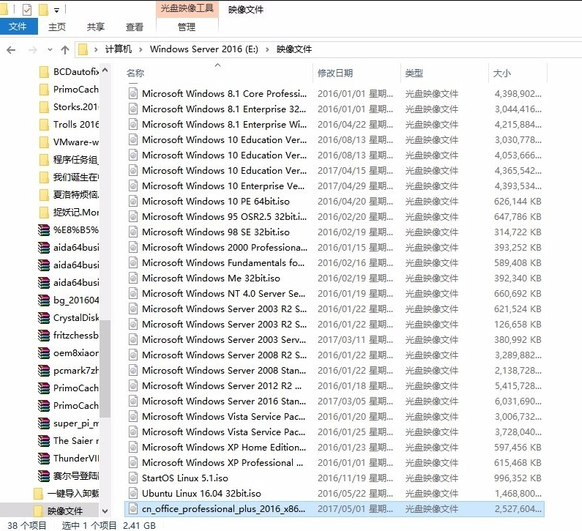This screenshot has width=582, height=531.
Task: Click the The Saier archive icon in sidebar
Action: (x=44, y=441)
